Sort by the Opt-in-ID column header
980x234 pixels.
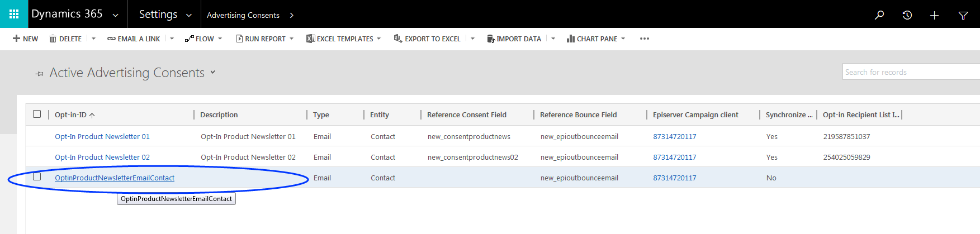point(71,114)
